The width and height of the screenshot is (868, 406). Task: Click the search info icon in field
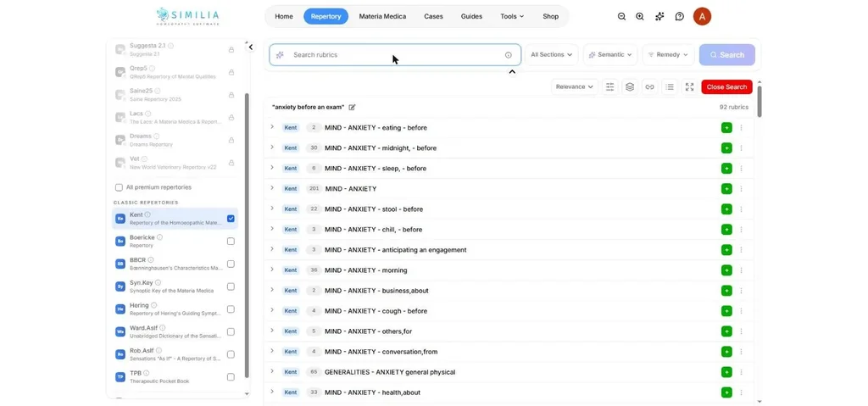[509, 55]
